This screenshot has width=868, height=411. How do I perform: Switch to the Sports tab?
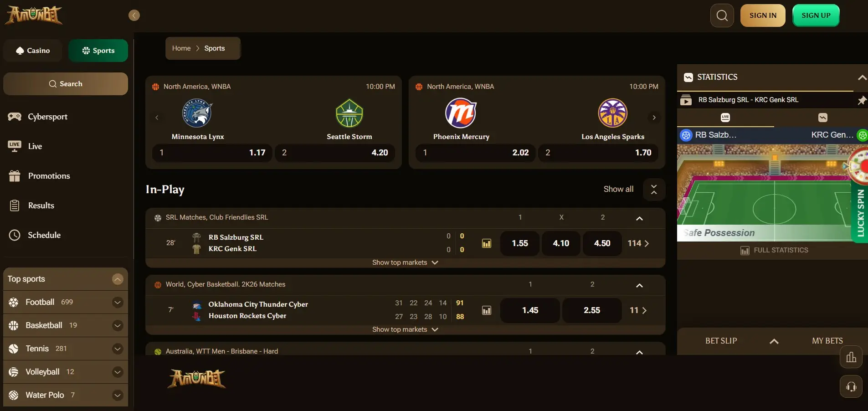point(98,51)
